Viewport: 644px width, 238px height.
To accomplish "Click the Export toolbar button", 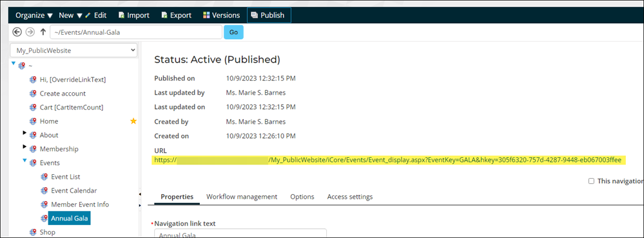I will pyautogui.click(x=176, y=15).
